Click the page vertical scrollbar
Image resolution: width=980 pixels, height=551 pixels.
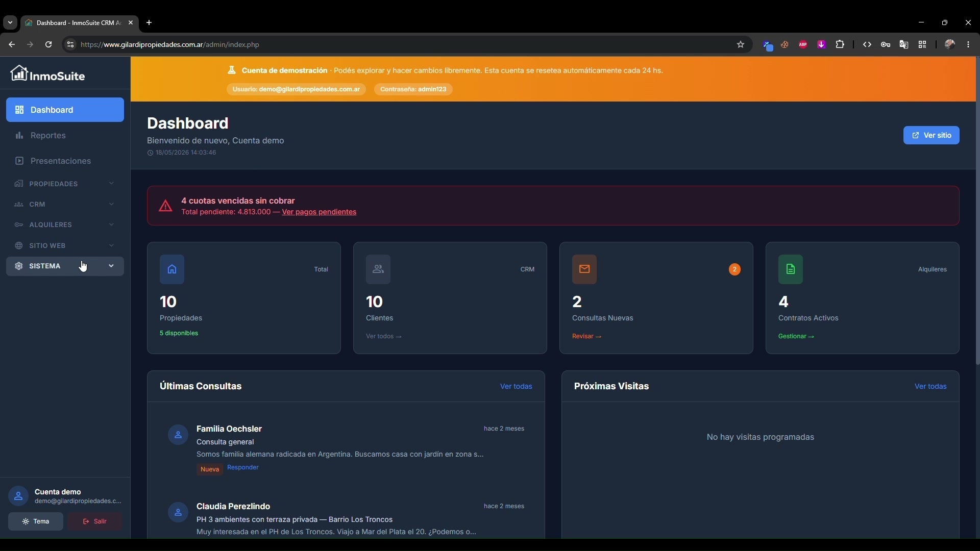(x=977, y=211)
